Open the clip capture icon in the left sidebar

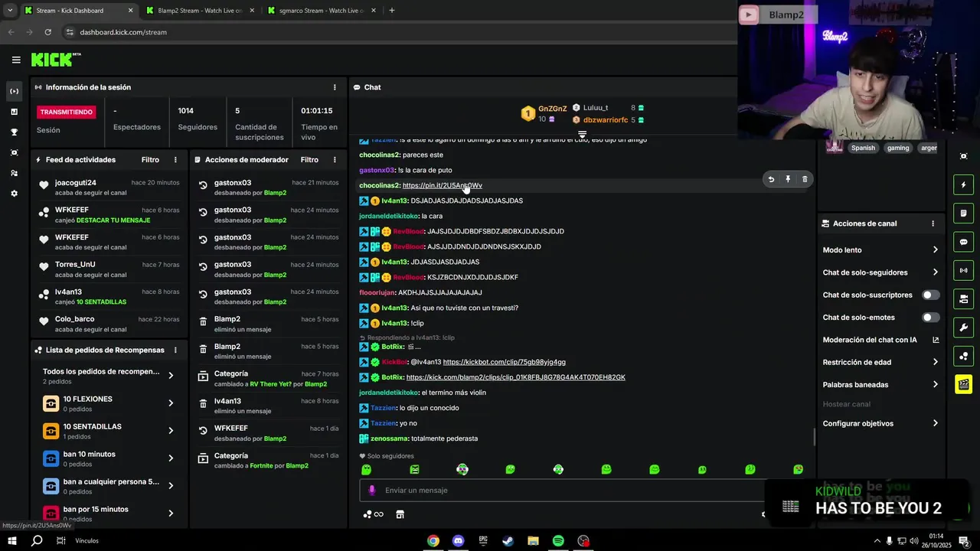click(14, 153)
